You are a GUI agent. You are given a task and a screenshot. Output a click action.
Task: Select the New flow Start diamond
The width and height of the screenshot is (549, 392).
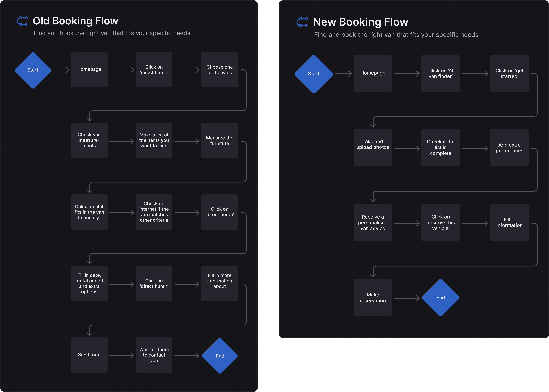click(314, 74)
